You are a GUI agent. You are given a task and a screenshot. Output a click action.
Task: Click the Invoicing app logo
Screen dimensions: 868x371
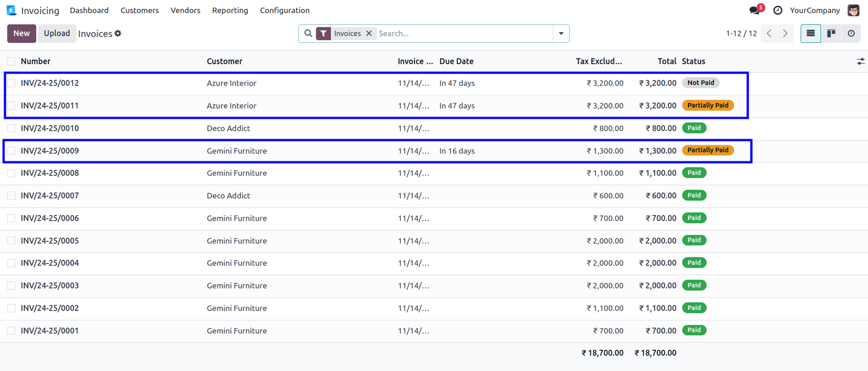(11, 10)
